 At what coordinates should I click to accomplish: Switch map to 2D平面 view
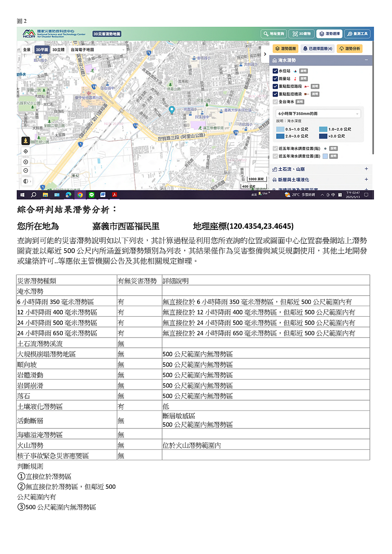coord(42,49)
